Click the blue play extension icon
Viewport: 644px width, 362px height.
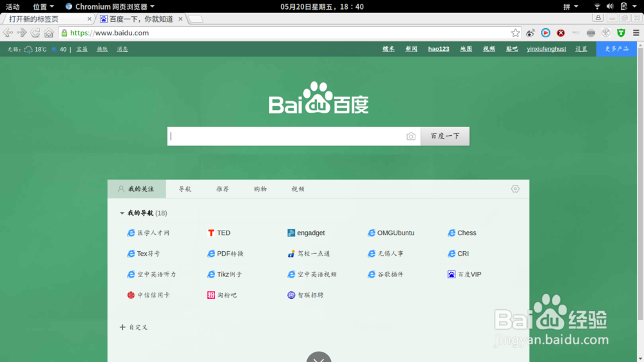point(545,33)
